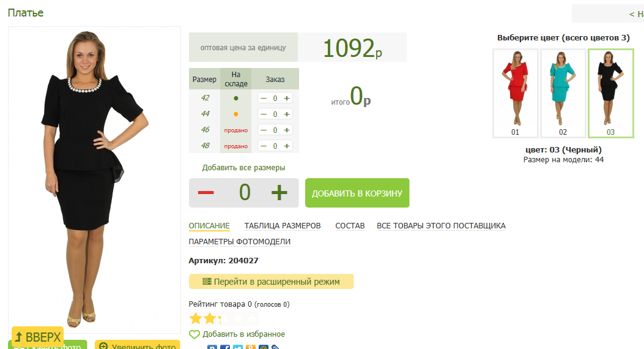Click the large green plus button

279,192
